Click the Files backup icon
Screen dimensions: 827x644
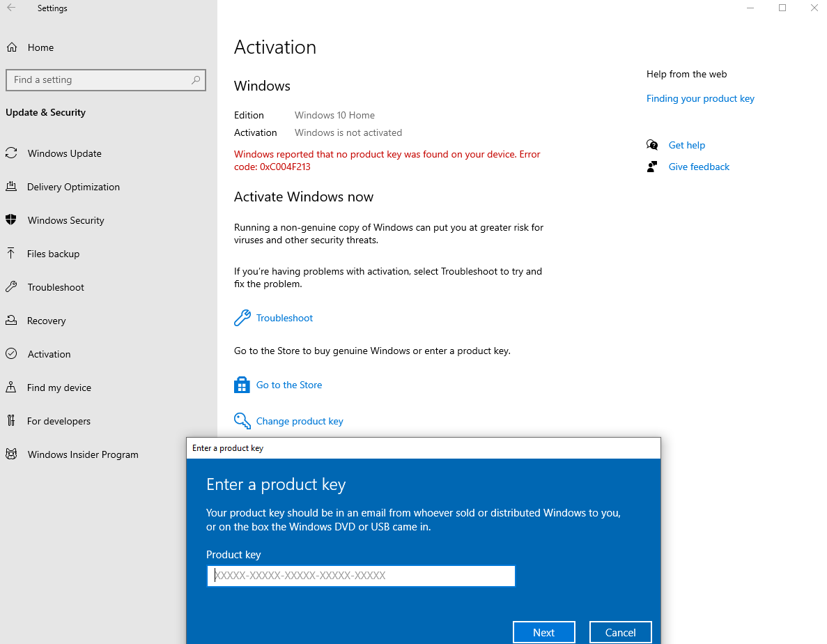[x=13, y=254]
